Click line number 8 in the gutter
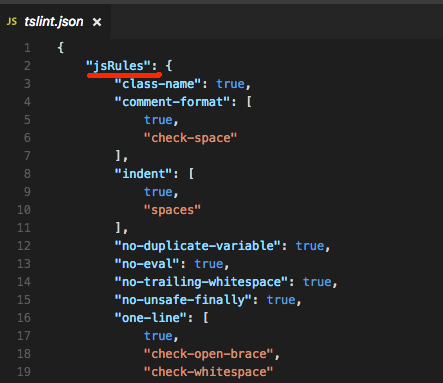Viewport: 443px width, 383px height. (x=27, y=174)
